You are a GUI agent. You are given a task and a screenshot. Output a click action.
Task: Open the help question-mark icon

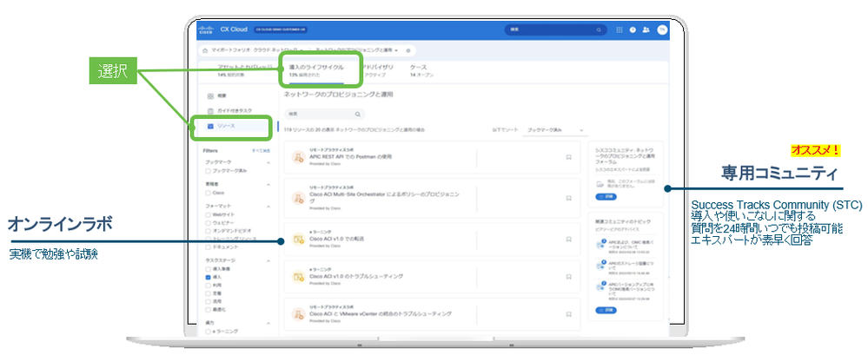click(633, 30)
